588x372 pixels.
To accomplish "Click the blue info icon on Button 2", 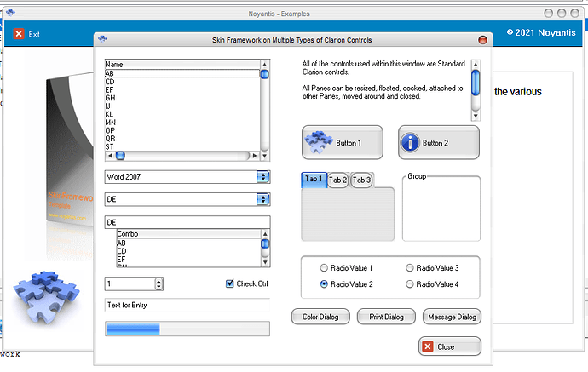I will point(410,143).
